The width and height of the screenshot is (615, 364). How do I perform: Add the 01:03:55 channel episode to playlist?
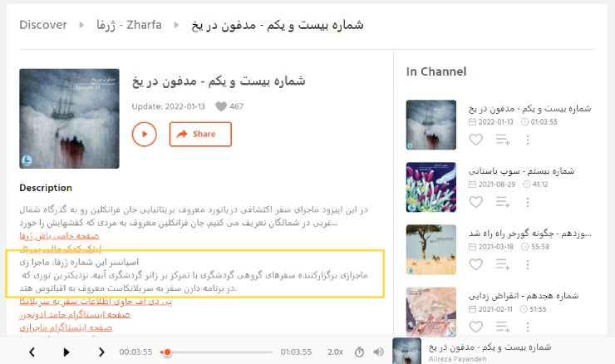point(503,140)
